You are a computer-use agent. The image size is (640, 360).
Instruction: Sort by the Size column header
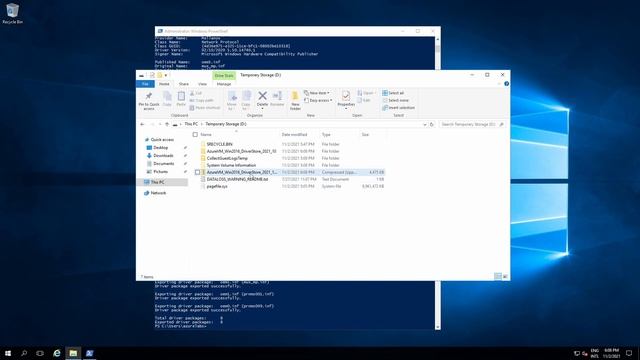tap(365, 134)
